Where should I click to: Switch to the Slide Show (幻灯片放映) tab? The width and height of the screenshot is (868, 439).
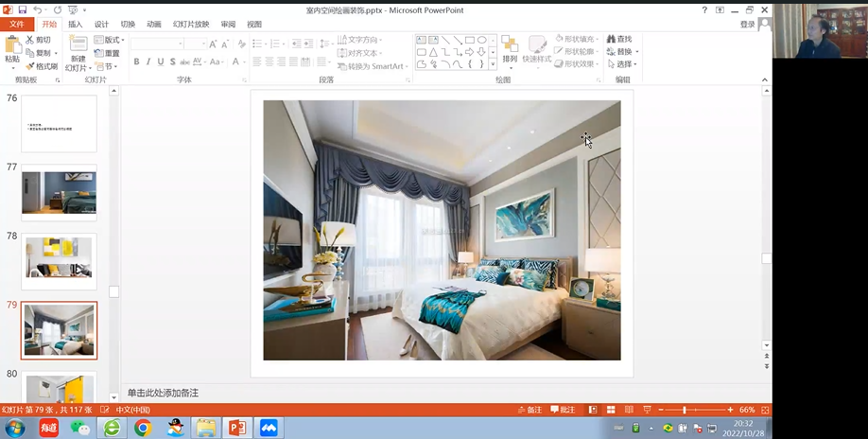189,25
